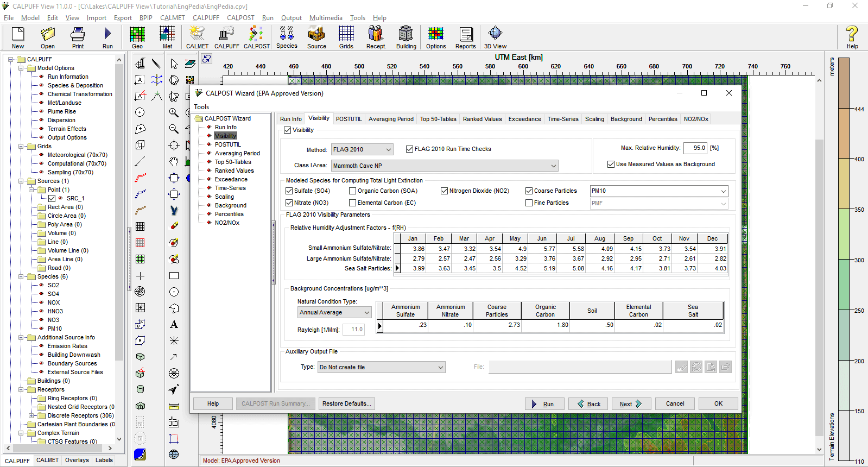868x467 pixels.
Task: Uncheck FLAG 2010 Run Time Checks
Action: [x=410, y=149]
